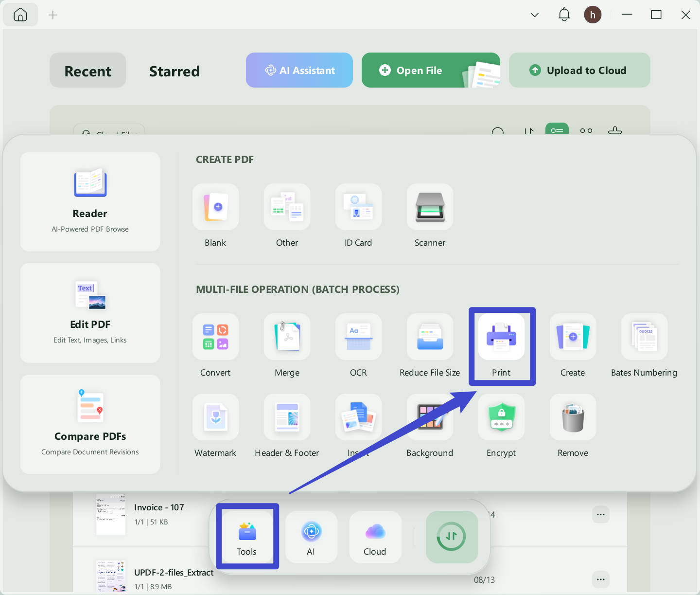Screen dimensions: 700x595
Task: Click the Tools button in bottom bar
Action: point(247,537)
